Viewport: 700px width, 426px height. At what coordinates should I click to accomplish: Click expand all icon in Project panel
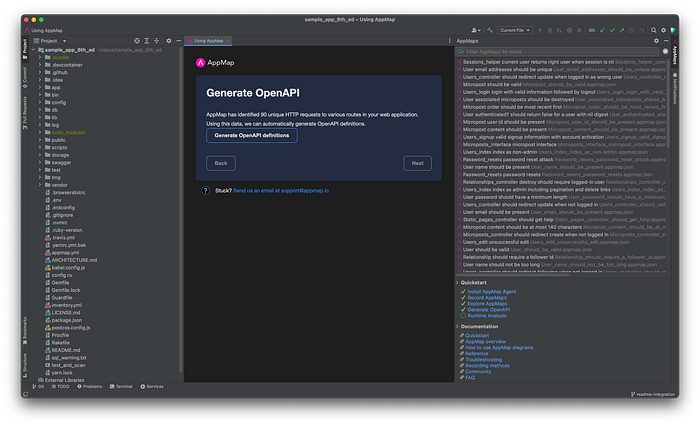coord(147,41)
